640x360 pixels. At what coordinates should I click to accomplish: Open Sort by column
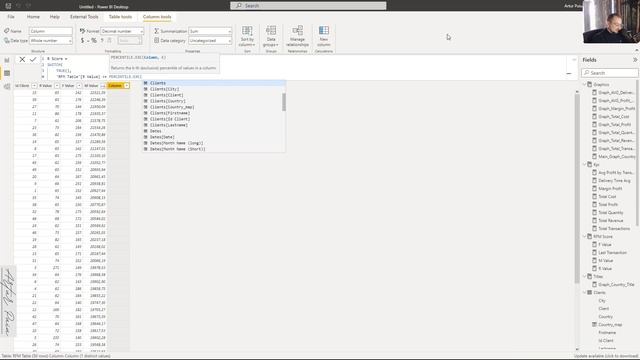[247, 36]
